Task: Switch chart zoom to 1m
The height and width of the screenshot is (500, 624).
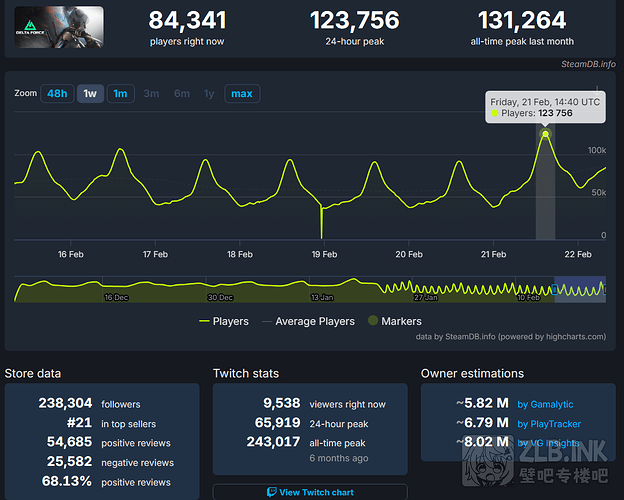Action: point(120,94)
